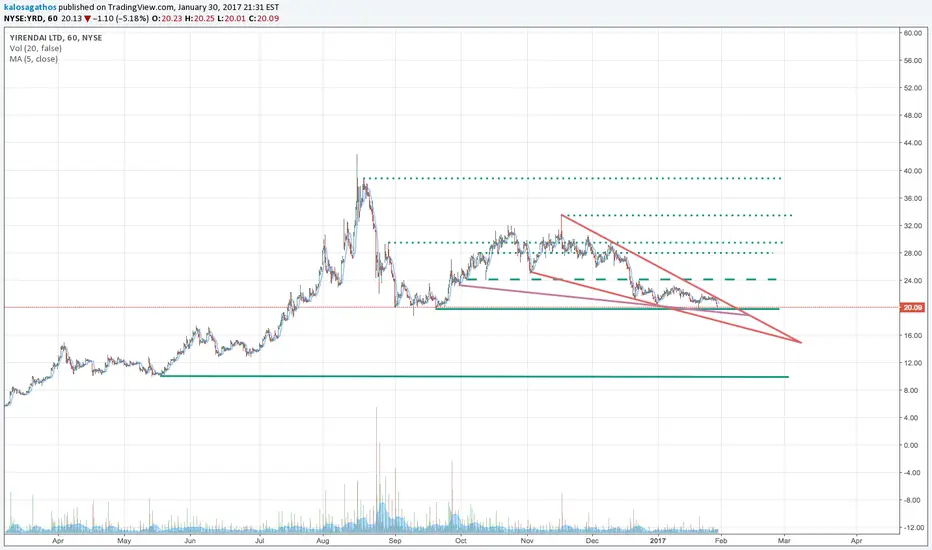Click the 44.00 price axis label
Screen dimensions: 932x550
(x=912, y=143)
